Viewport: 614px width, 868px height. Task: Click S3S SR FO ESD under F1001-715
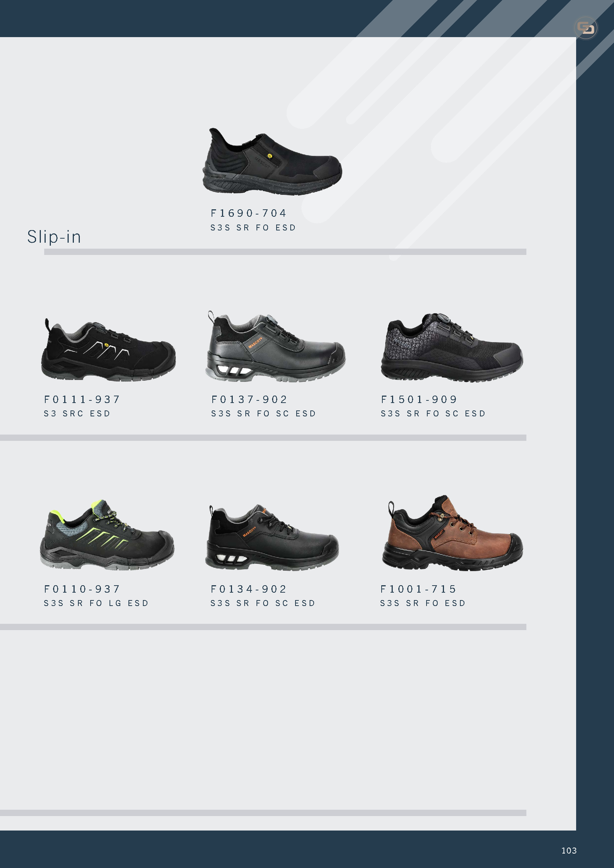pos(423,603)
